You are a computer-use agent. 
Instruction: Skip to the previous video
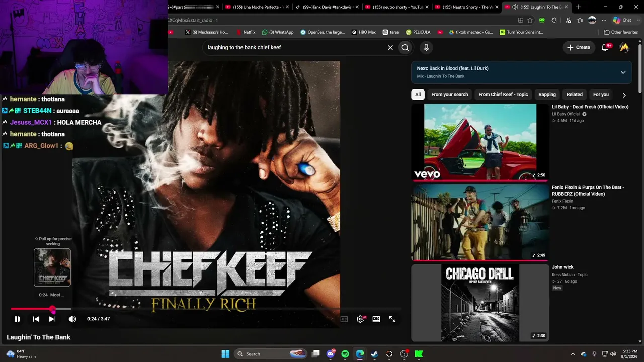pos(36,319)
